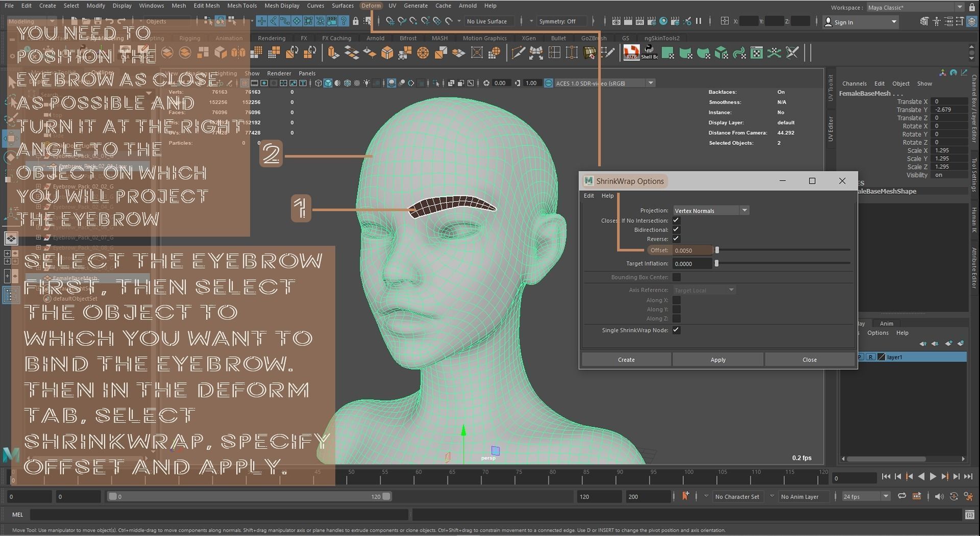This screenshot has height=536, width=980.
Task: Play the animation forwards
Action: (x=933, y=476)
